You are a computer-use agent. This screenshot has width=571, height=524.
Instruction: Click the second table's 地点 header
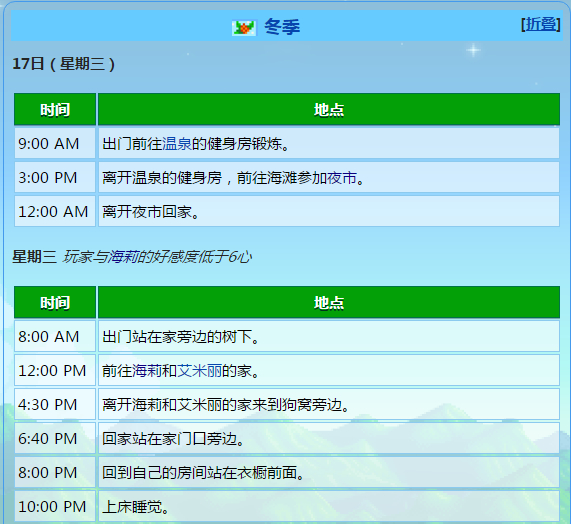(x=329, y=302)
